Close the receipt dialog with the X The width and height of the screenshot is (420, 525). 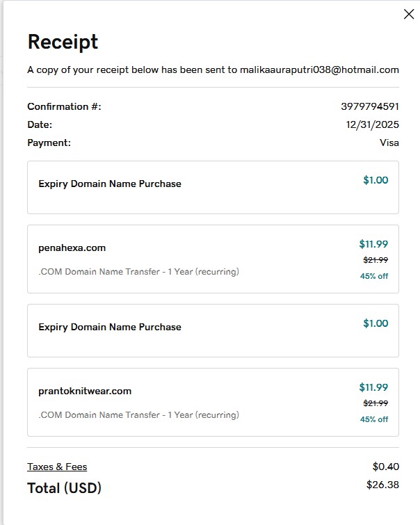point(409,14)
